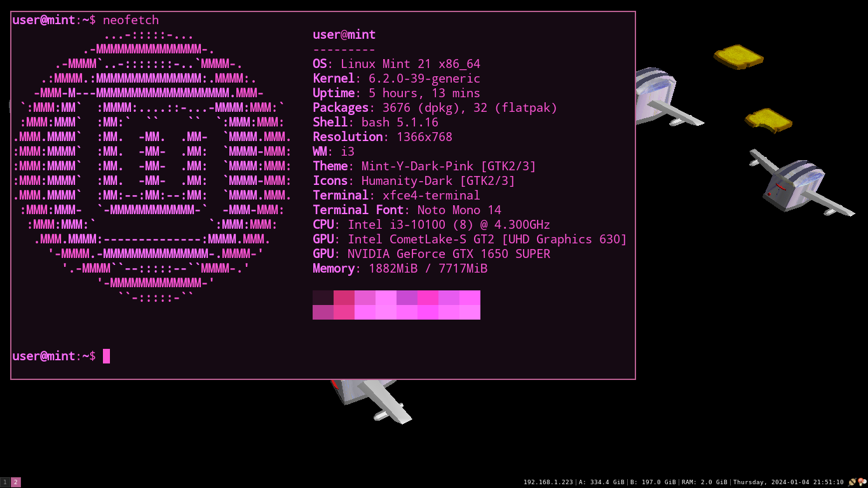
Task: Click the 'Terminal Font: Noto Mono 14' line
Action: pyautogui.click(x=407, y=210)
